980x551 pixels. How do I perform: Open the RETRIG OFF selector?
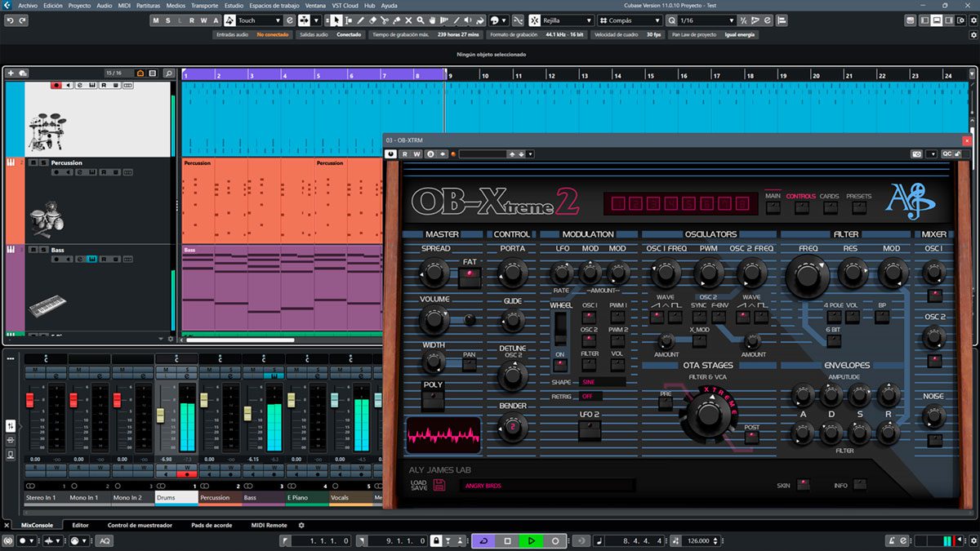[591, 396]
